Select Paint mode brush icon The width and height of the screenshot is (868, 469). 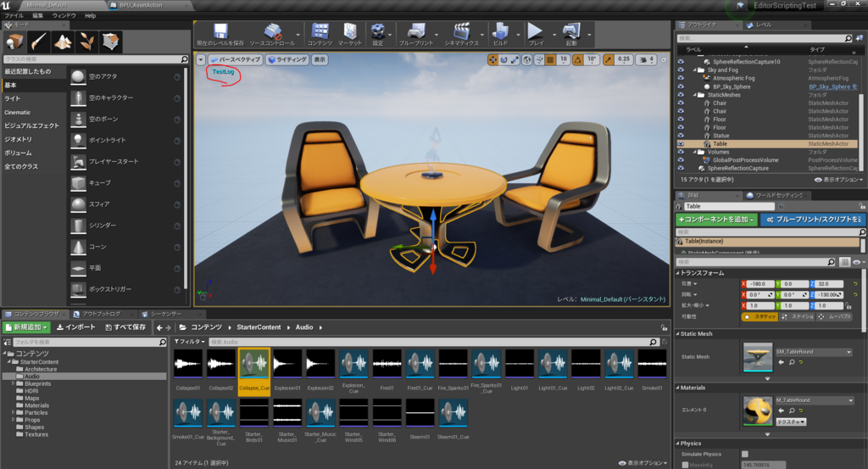click(38, 42)
